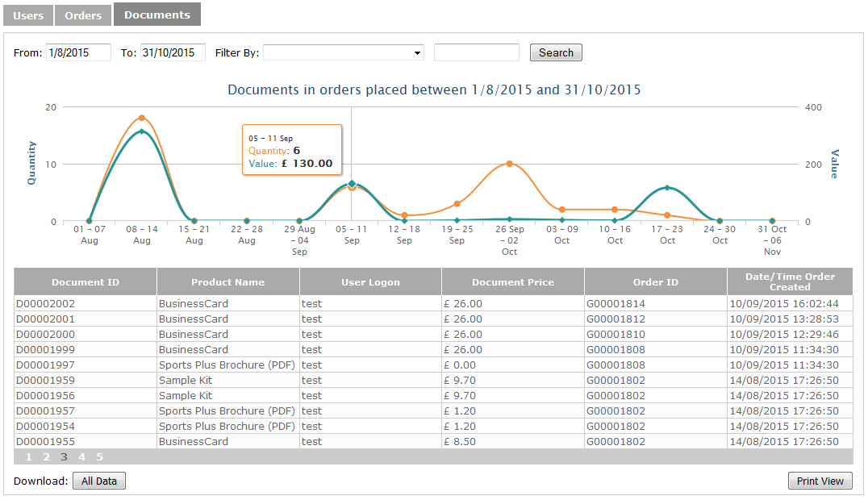Open the Print View
The height and width of the screenshot is (500, 868).
click(820, 481)
